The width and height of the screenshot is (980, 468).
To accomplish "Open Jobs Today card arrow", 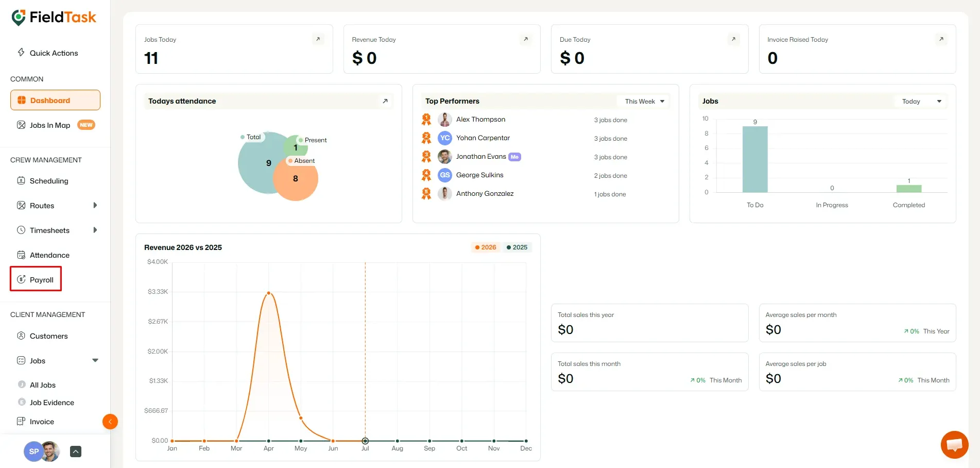I will point(318,39).
